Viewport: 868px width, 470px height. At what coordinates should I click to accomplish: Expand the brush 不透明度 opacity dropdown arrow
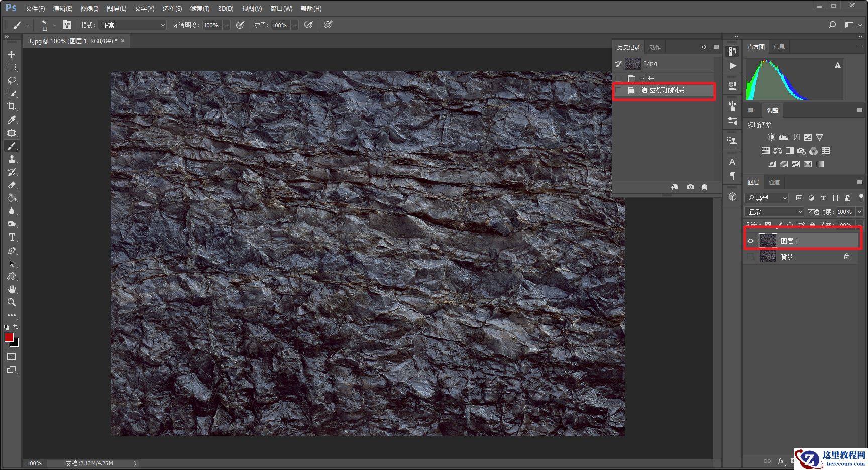pos(226,25)
